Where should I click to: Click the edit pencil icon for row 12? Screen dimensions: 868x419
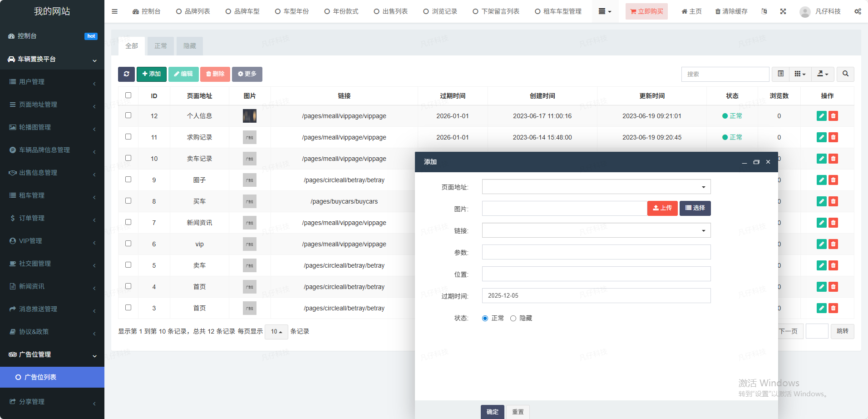click(x=821, y=116)
